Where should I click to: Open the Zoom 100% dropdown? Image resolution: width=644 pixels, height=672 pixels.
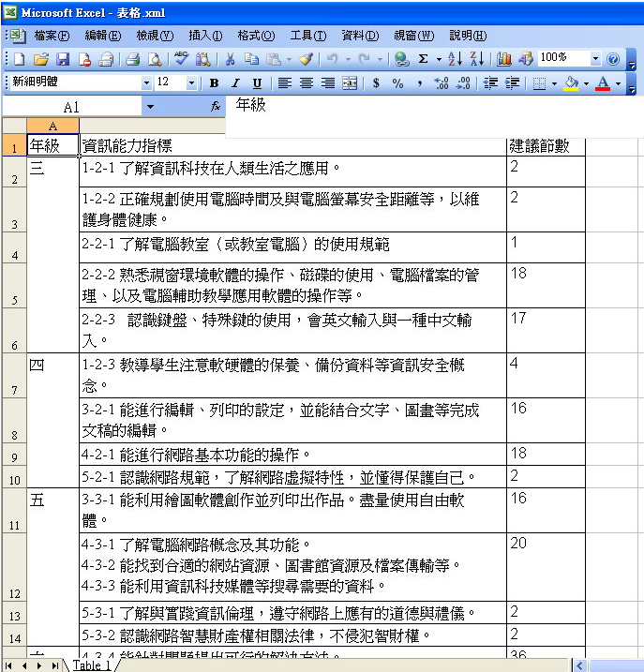595,58
